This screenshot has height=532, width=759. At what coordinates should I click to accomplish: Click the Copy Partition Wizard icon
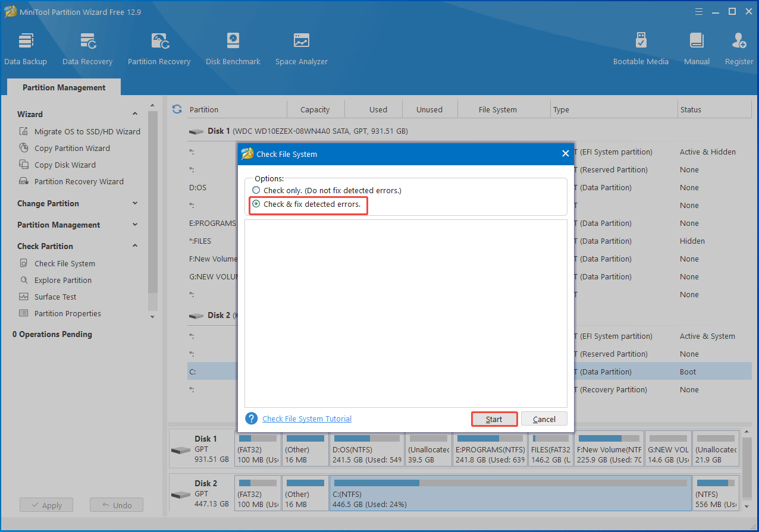(x=24, y=148)
